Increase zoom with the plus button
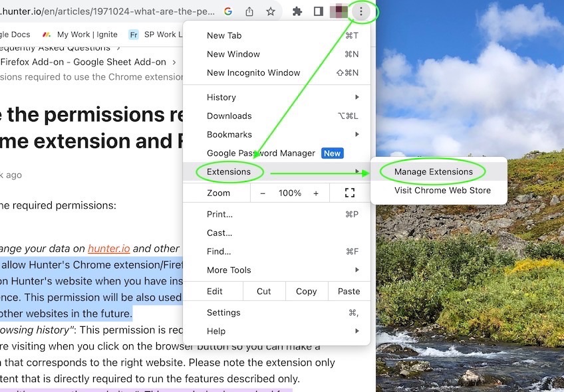This screenshot has height=392, width=564. pyautogui.click(x=316, y=193)
